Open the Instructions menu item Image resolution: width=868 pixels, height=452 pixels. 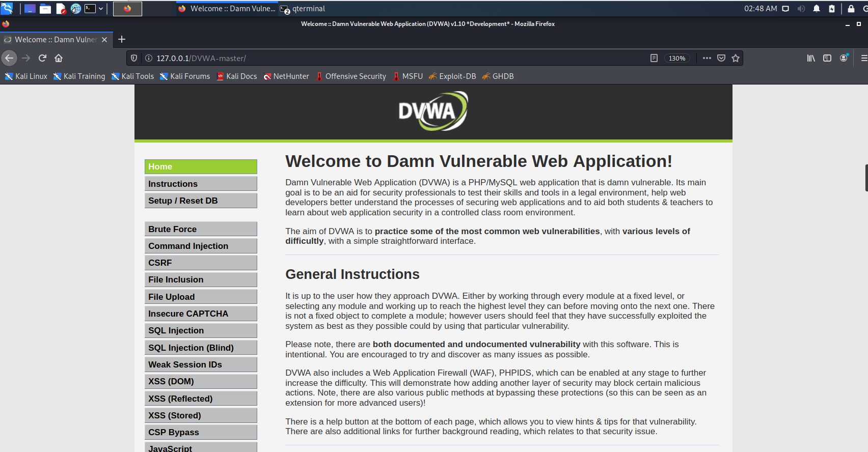click(x=201, y=184)
